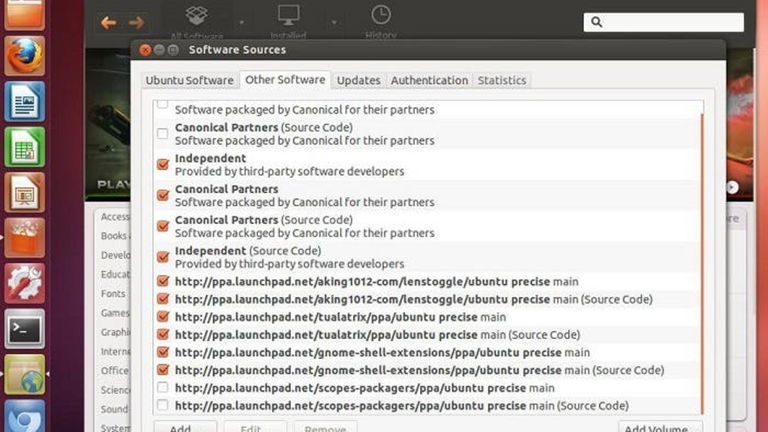Expand Installed dropdown arrow

[x=334, y=23]
